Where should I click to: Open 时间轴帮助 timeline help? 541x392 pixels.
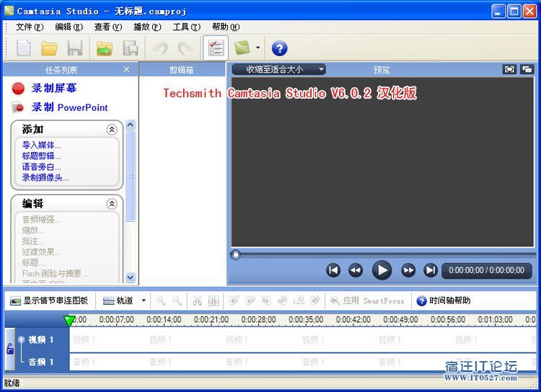pos(444,300)
